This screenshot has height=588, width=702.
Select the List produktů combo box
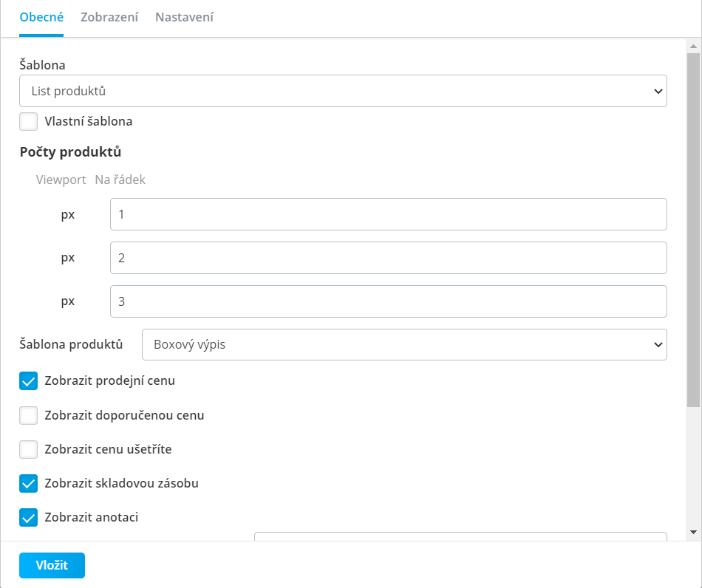click(343, 91)
